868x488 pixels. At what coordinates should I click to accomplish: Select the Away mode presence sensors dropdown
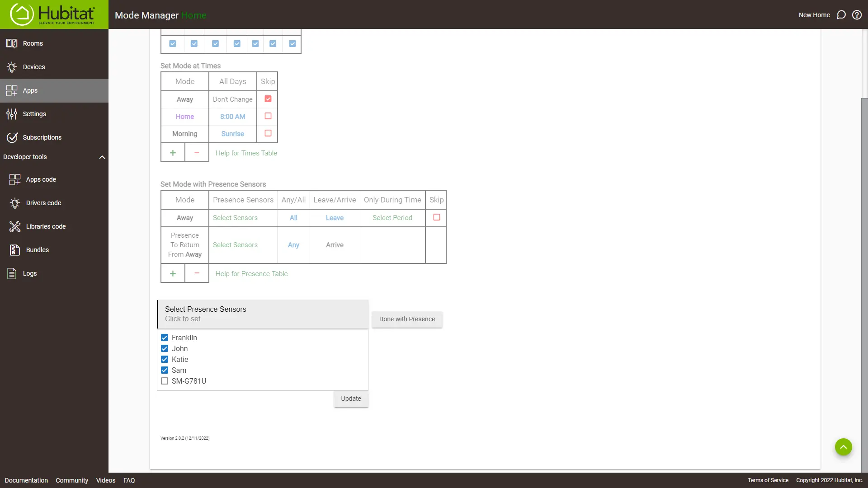[235, 217]
